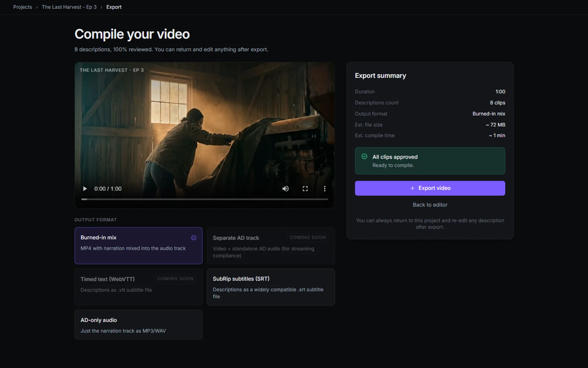Click the Export breadcrumb item
The height and width of the screenshot is (368, 588).
pyautogui.click(x=114, y=7)
